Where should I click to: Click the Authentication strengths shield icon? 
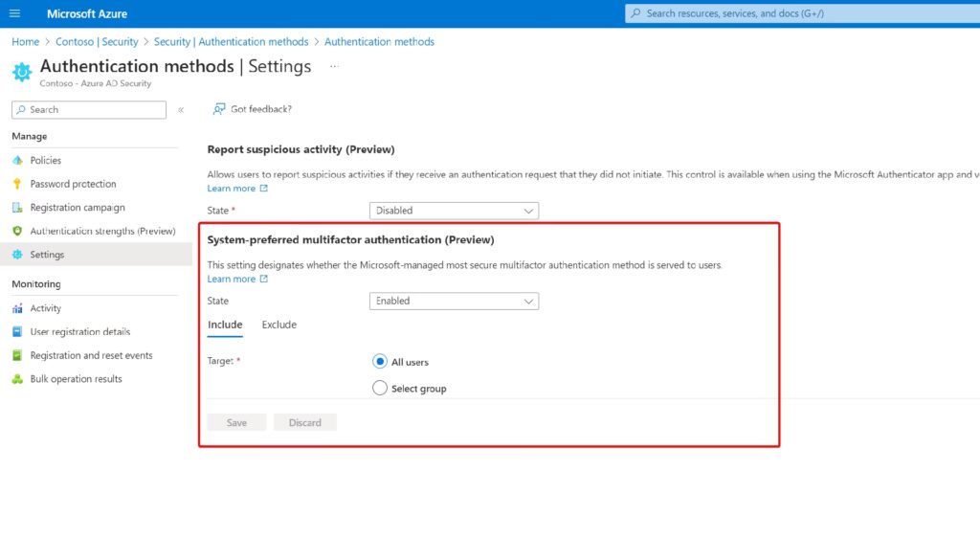(x=17, y=232)
